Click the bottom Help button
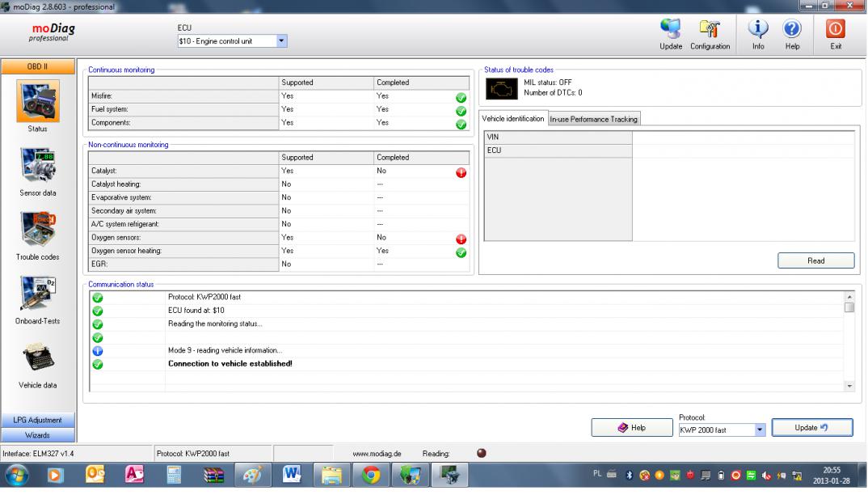This screenshot has width=868, height=495. tap(632, 427)
